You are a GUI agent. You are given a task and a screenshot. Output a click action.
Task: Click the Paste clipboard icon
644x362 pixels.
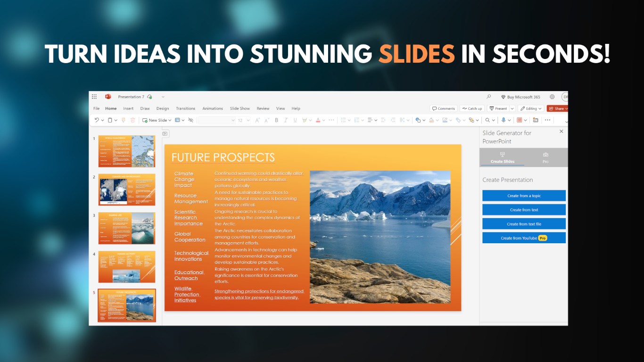pyautogui.click(x=110, y=120)
